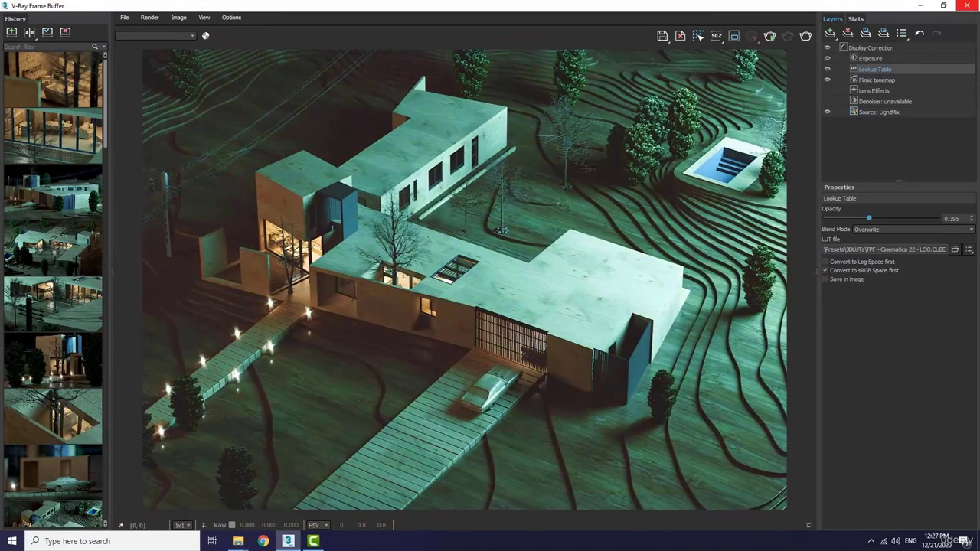Click the channel circle icon beside dropdown
This screenshot has width=980, height=551.
point(205,35)
